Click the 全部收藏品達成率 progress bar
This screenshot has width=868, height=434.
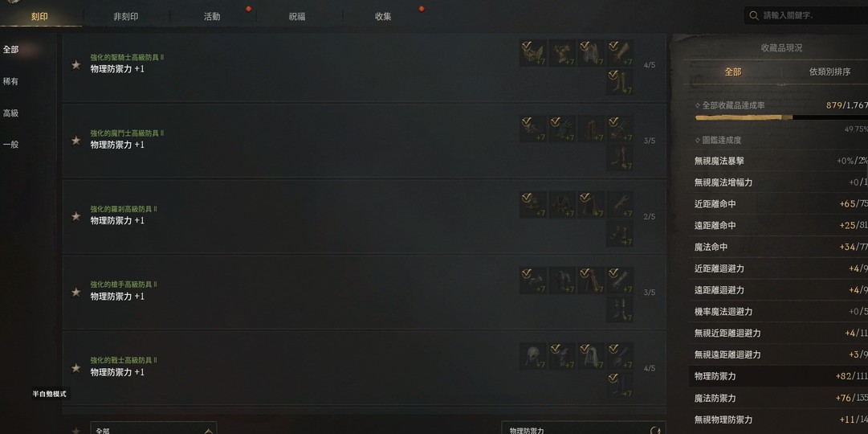(781, 117)
